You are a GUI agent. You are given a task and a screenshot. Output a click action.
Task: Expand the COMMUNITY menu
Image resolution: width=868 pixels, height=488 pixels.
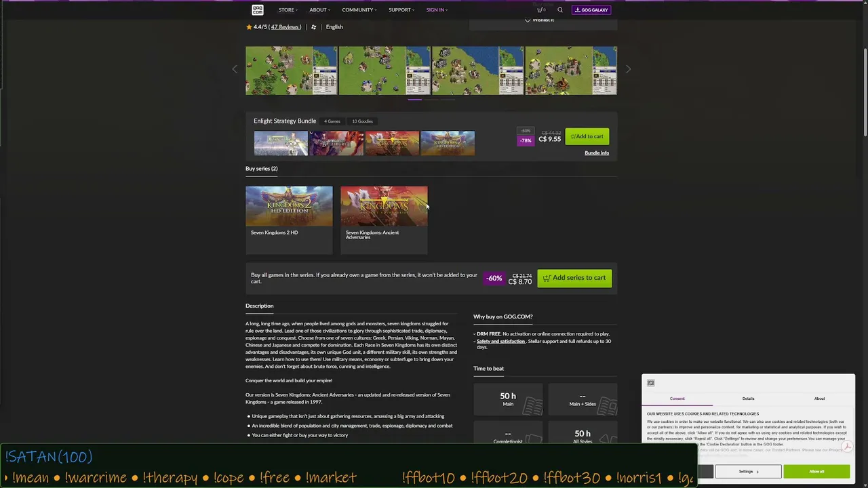tap(359, 9)
